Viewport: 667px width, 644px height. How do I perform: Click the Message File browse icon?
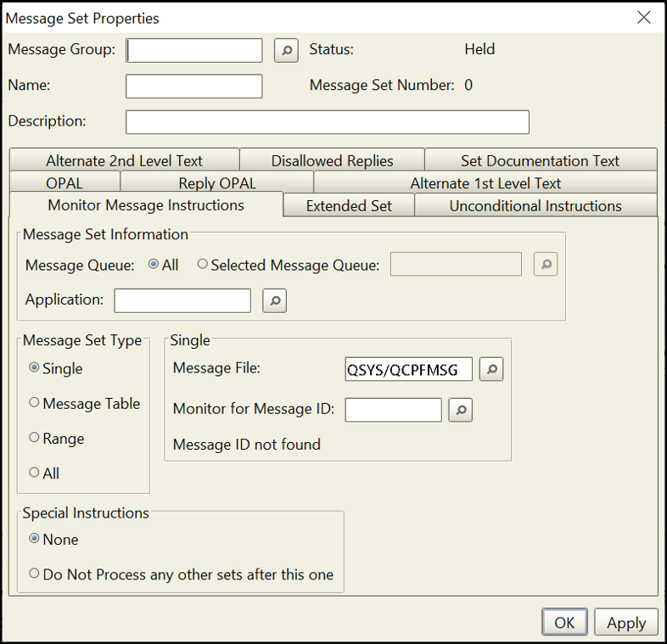[491, 369]
